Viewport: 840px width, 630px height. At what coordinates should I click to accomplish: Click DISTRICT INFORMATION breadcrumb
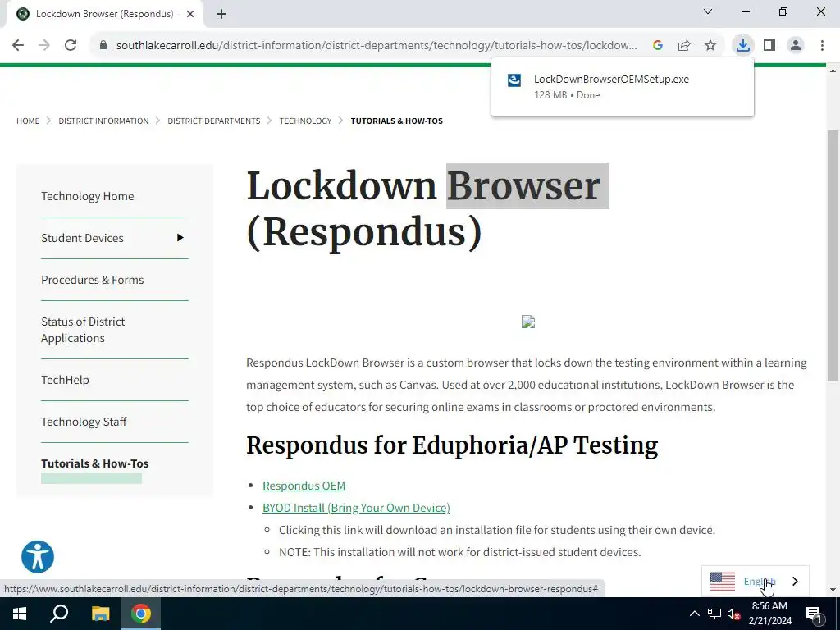coord(103,121)
